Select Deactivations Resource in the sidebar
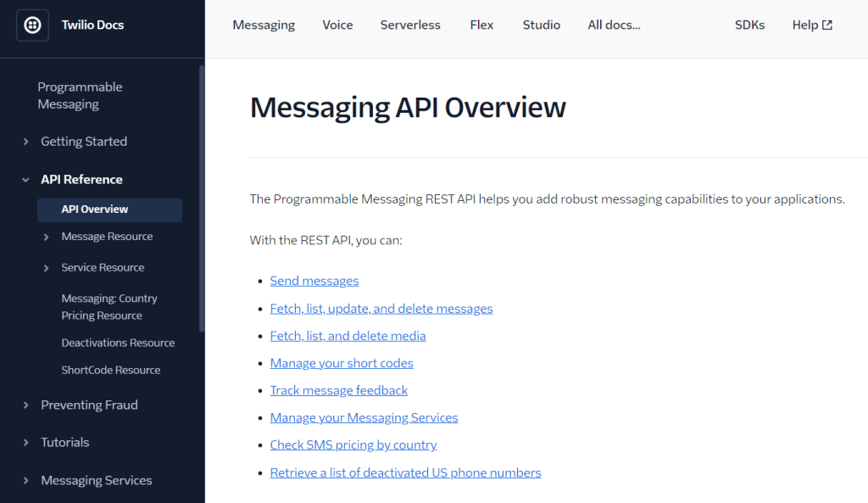 pos(118,342)
